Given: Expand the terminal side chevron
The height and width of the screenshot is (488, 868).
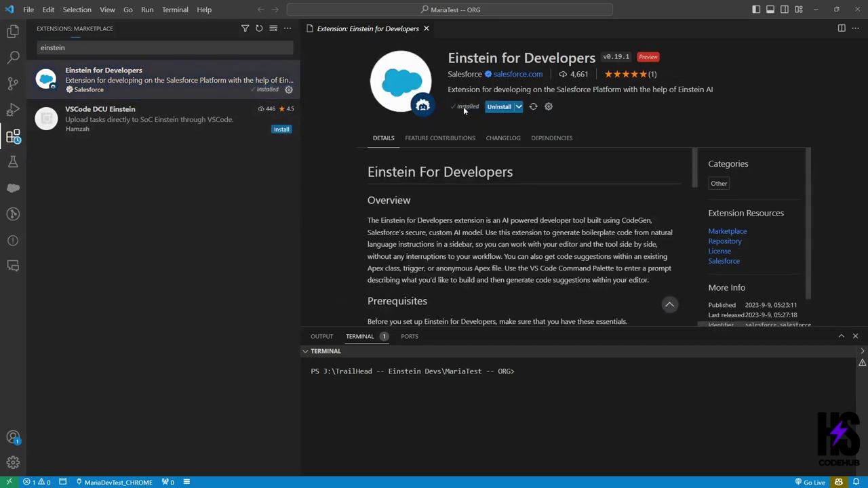Looking at the screenshot, I should (862, 351).
